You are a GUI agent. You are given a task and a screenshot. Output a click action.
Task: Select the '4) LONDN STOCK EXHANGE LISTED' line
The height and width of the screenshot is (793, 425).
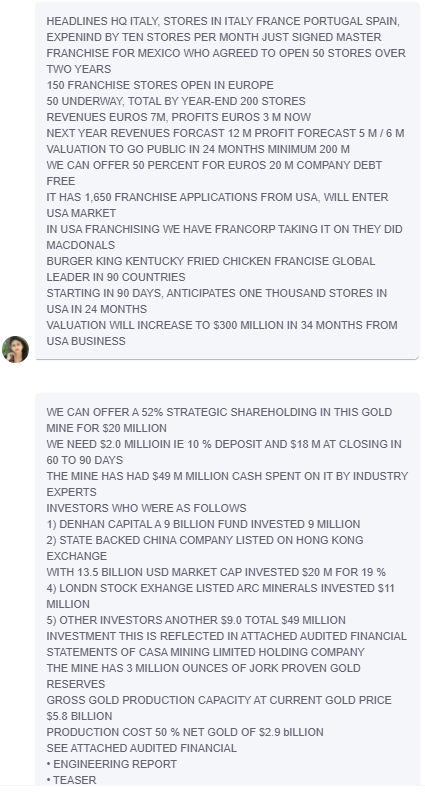(221, 596)
